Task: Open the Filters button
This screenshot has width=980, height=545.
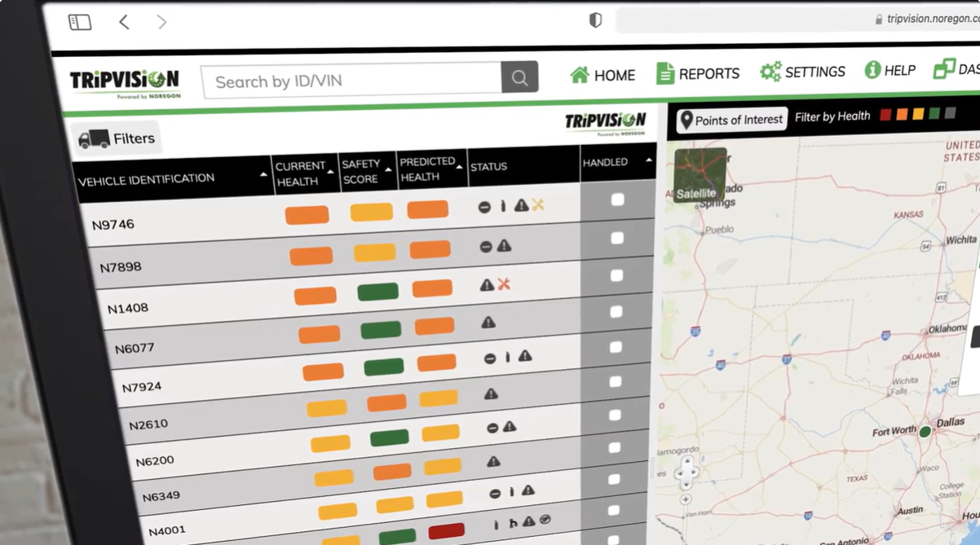Action: point(116,138)
